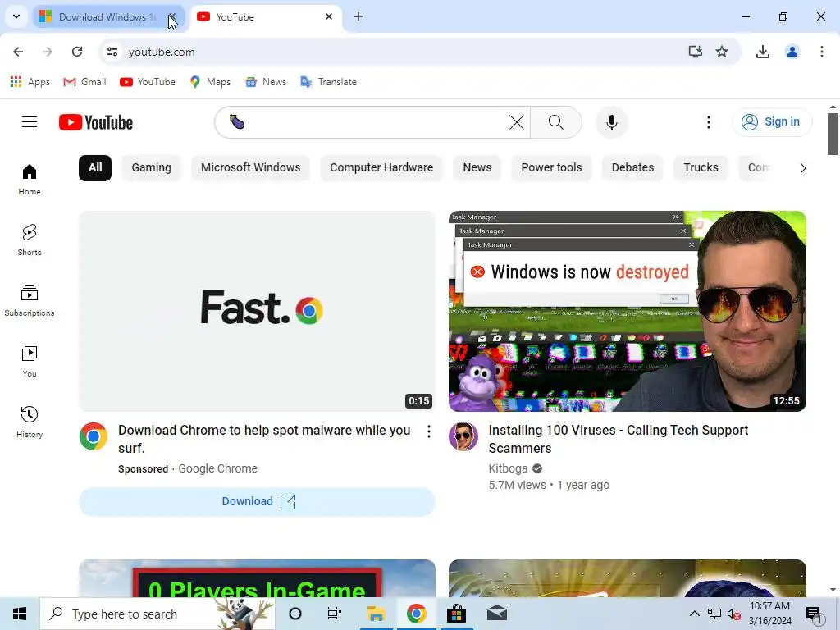Screen dimensions: 840x630
Task: Filter videos by News chip
Action: tap(477, 167)
